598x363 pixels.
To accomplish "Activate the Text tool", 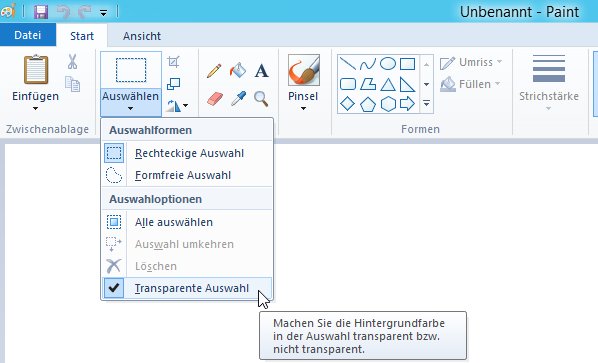I will (x=261, y=71).
